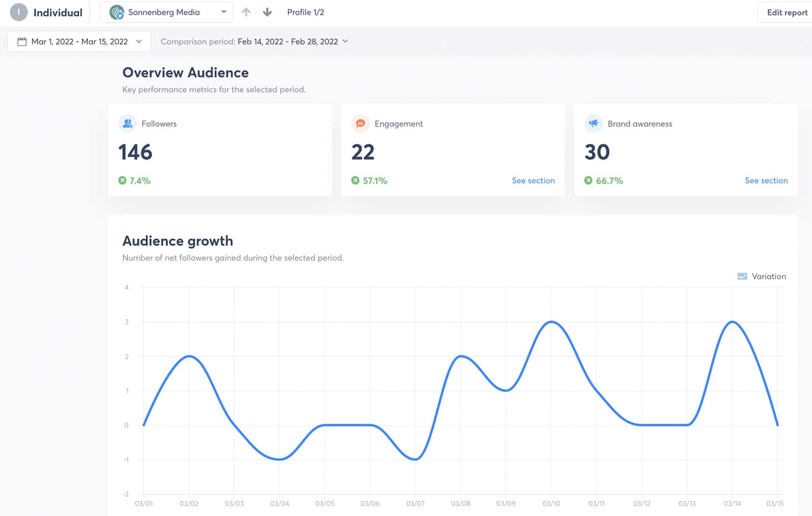Click the down arrow to go to next profile
This screenshot has width=812, height=516.
coord(267,12)
